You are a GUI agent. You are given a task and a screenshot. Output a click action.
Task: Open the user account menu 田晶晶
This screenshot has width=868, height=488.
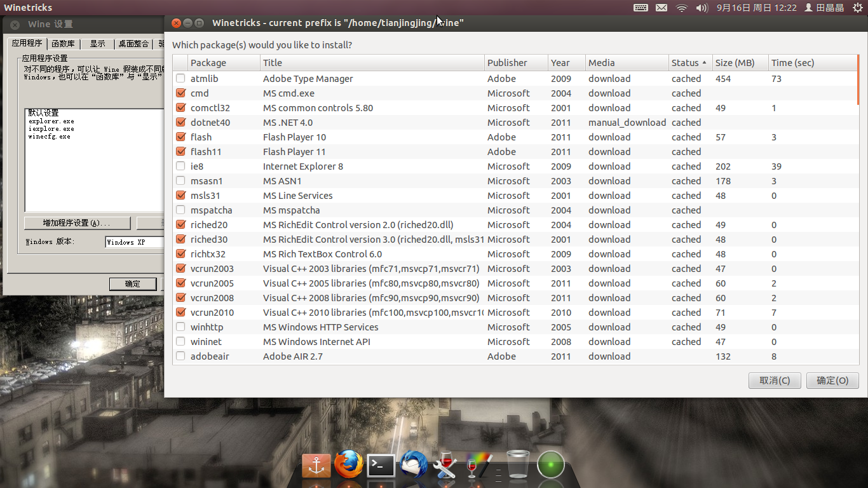tap(824, 8)
